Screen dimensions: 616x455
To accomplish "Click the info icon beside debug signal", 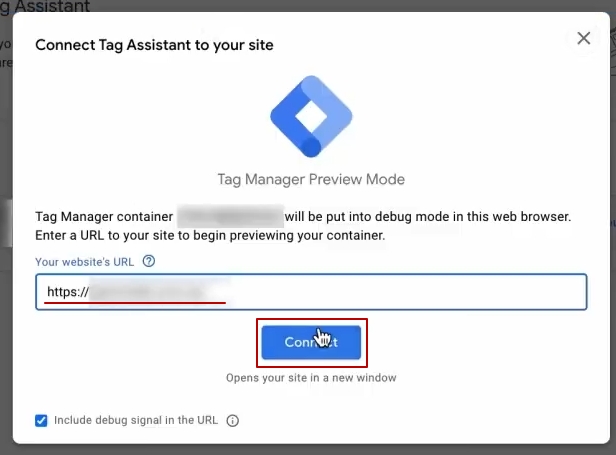I will click(x=233, y=421).
